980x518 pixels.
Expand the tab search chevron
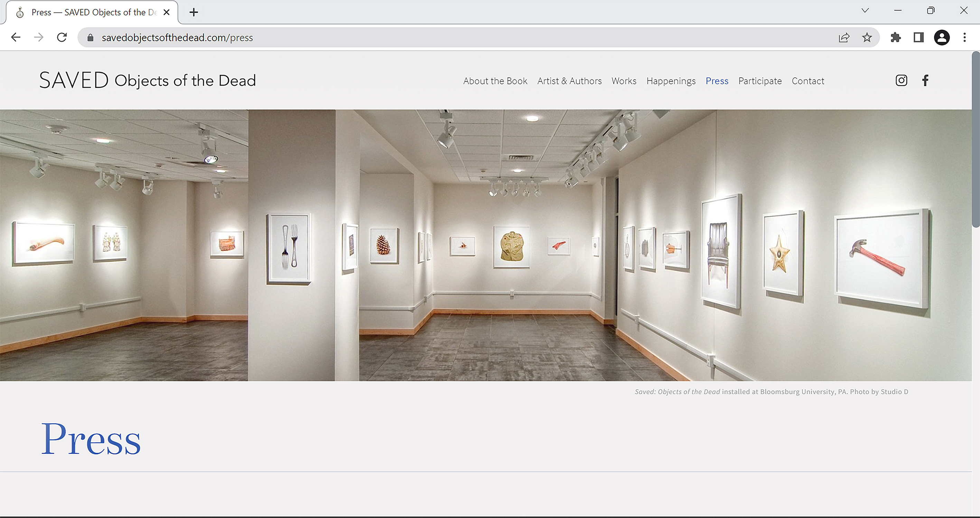click(x=865, y=11)
